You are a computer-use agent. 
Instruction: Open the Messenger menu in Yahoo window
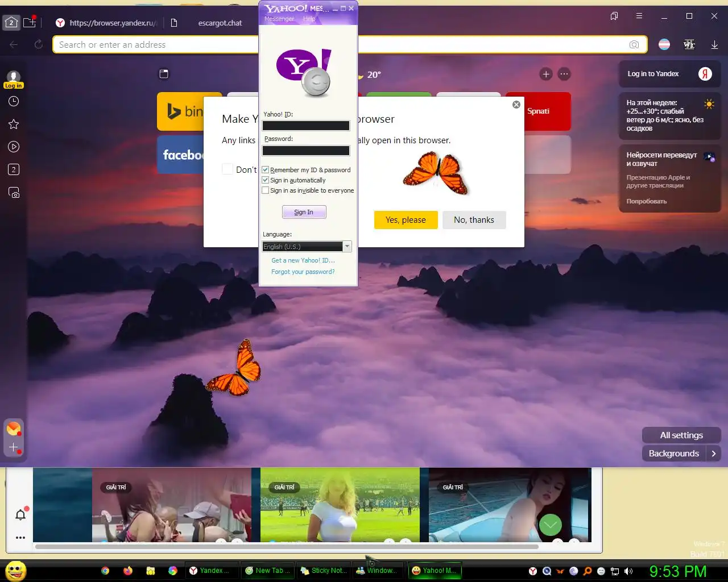(x=279, y=19)
